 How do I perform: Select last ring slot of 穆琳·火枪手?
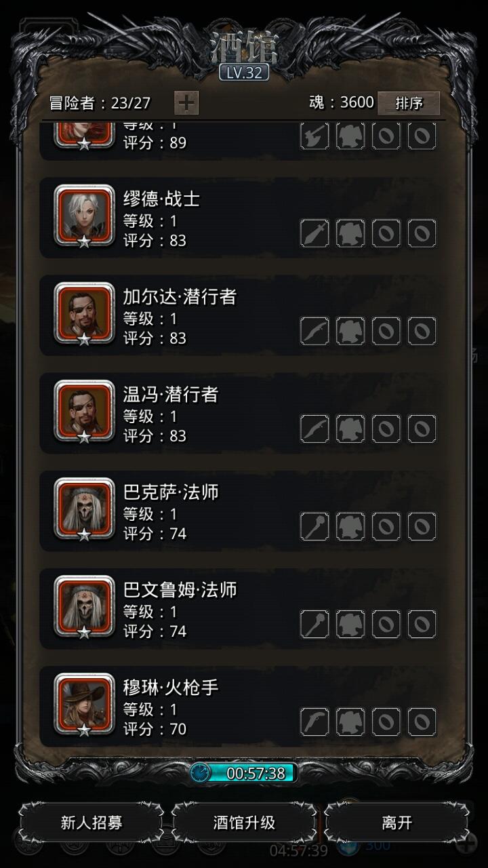[x=422, y=722]
